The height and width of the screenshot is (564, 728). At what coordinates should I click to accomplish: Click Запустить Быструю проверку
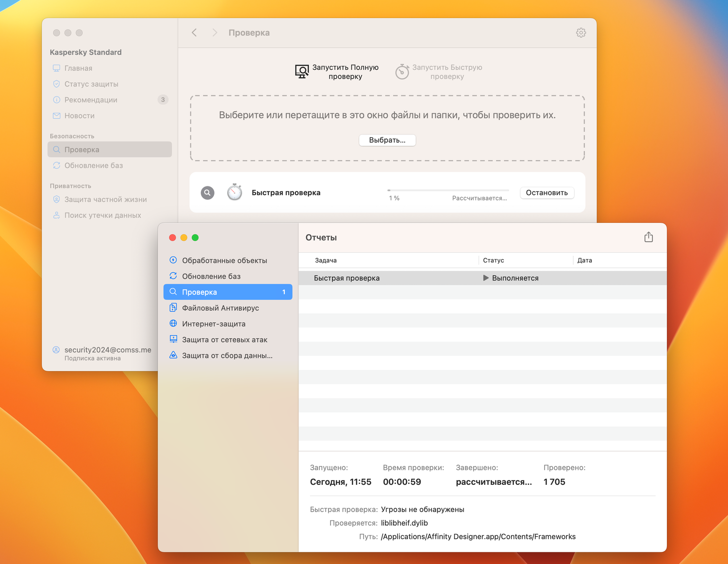pos(439,72)
